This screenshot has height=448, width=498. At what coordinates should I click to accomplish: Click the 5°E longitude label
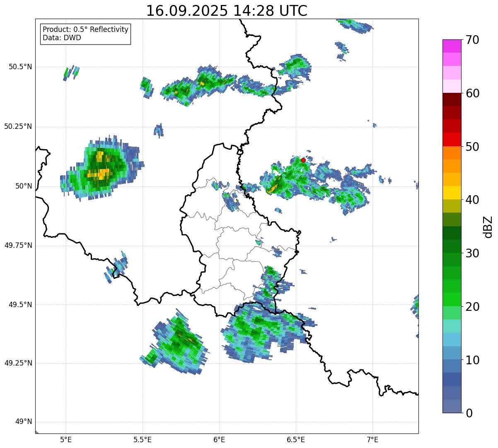tap(66, 440)
